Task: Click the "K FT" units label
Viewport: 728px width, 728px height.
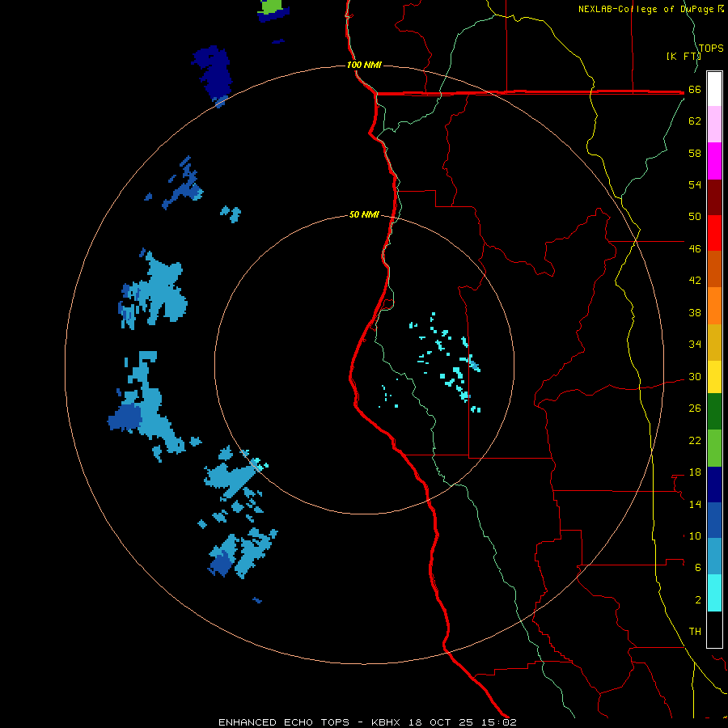Action: (x=684, y=56)
